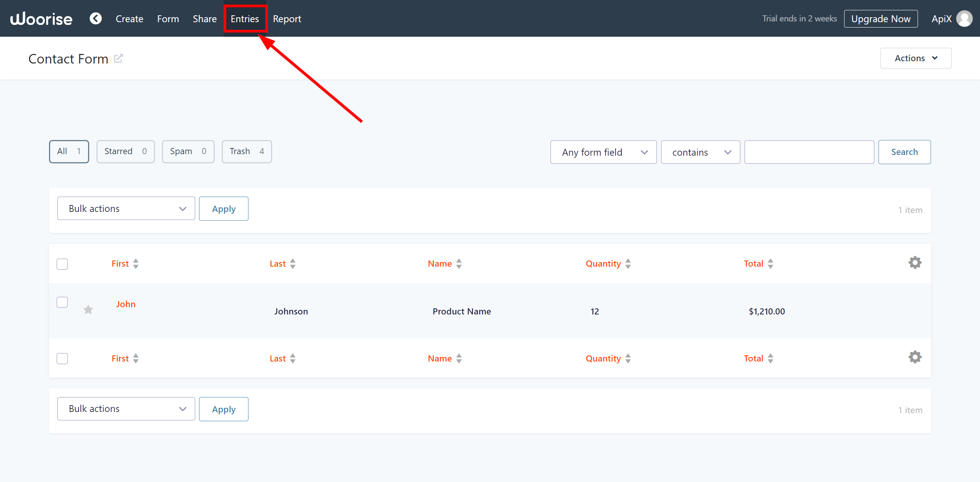
Task: Sort by Last column in header
Action: (283, 264)
